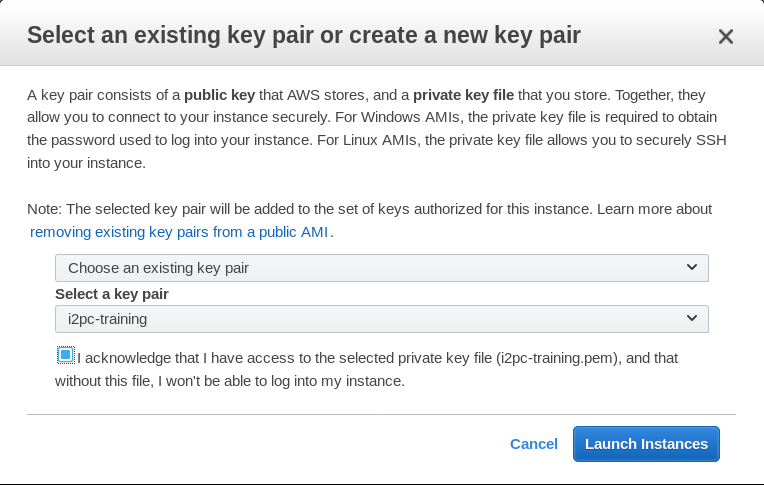Open the 'Choose an existing key pair' dropdown
The image size is (764, 485).
(x=382, y=268)
